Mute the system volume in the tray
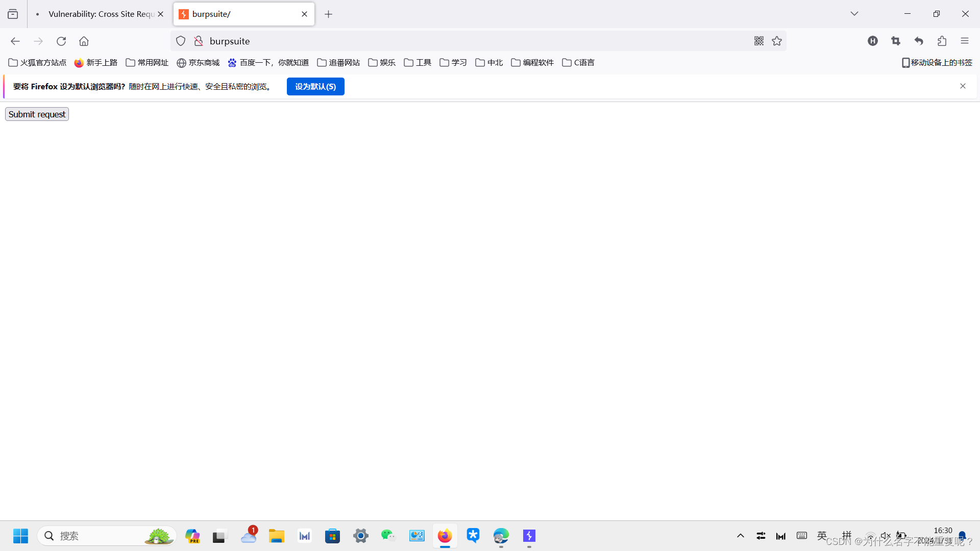 886,536
